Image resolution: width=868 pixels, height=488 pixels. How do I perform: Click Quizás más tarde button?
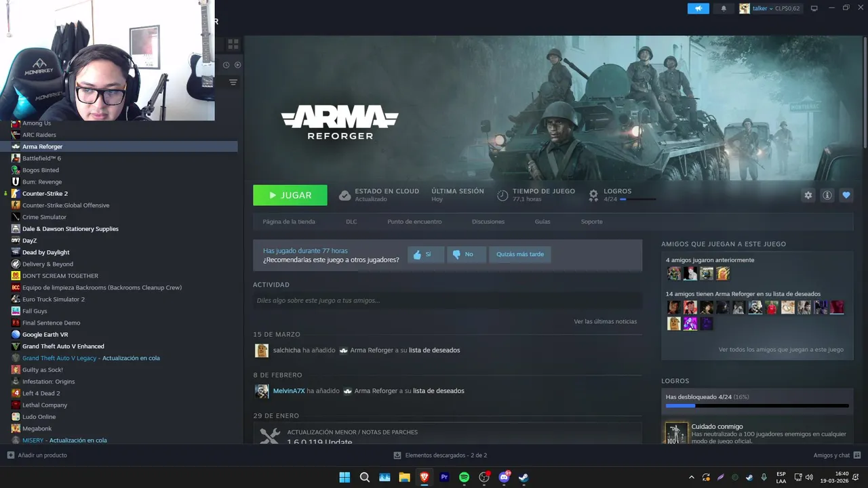tap(520, 254)
